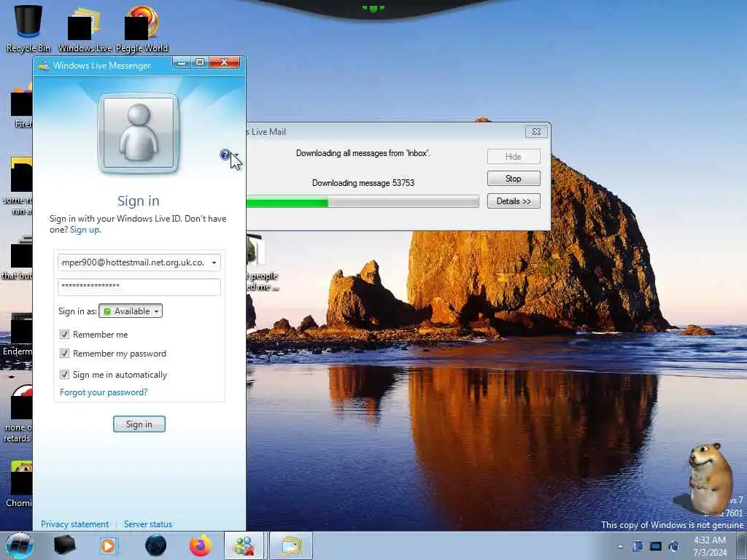Click the Chomi desktop icon
This screenshot has height=560, width=747.
(x=20, y=483)
